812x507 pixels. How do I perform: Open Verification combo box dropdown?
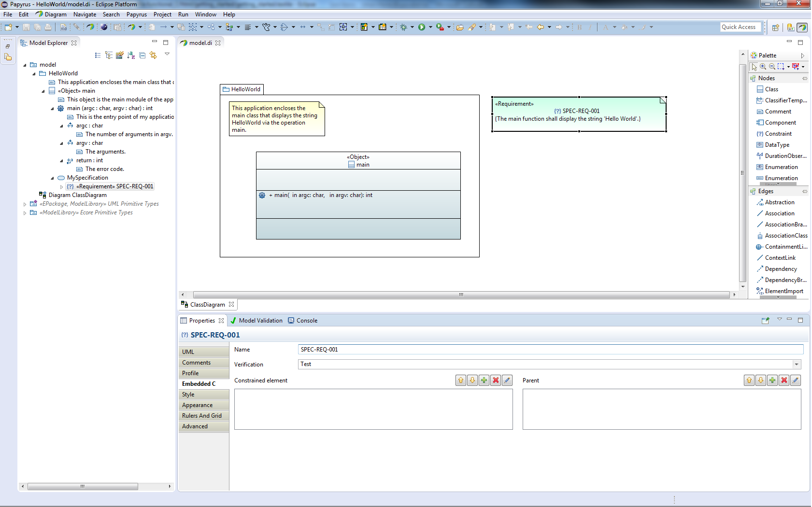coord(797,364)
